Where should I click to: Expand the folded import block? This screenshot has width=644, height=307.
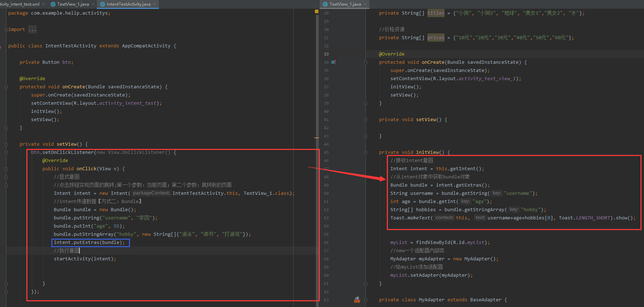point(6,30)
